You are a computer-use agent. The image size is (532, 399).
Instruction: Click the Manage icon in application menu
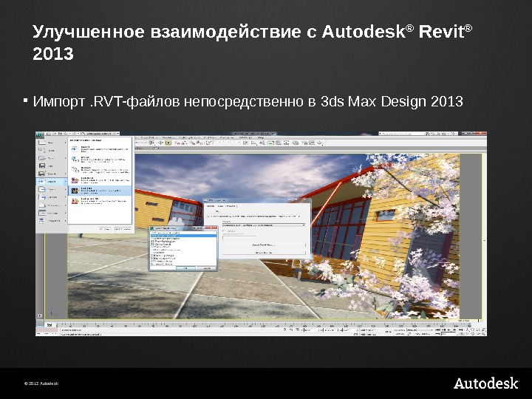pyautogui.click(x=42, y=213)
